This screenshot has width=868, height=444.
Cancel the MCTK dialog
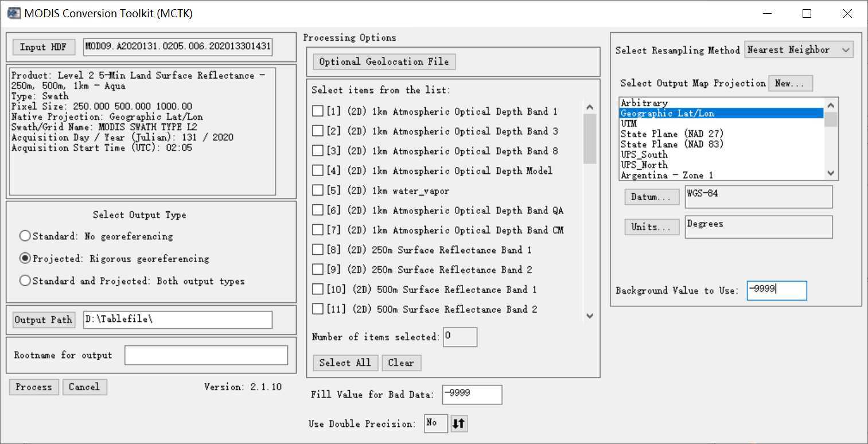tap(84, 387)
